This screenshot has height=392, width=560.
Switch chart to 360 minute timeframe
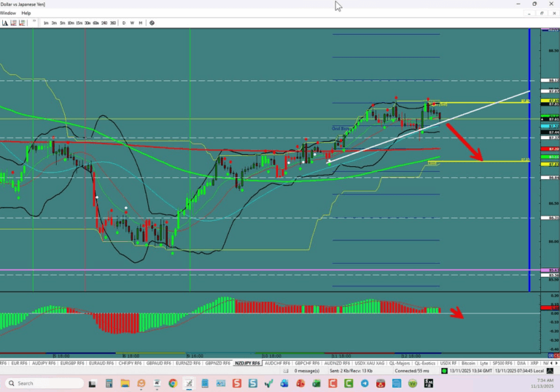[113, 23]
